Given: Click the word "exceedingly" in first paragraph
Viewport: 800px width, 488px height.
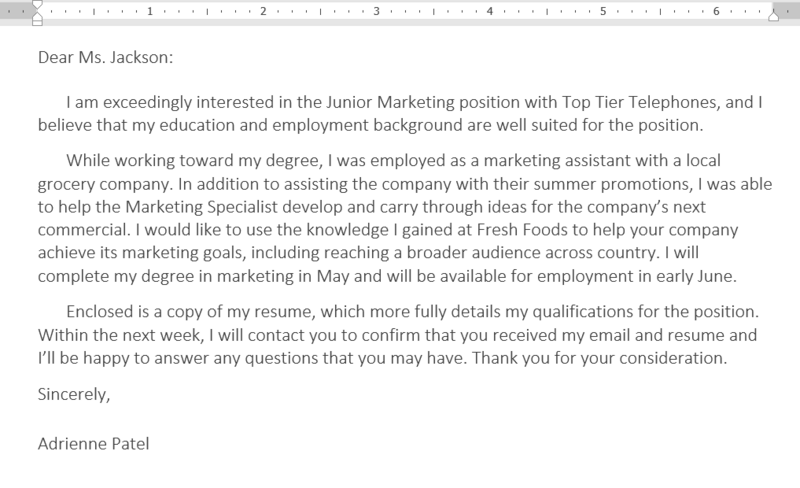Looking at the screenshot, I should 147,103.
